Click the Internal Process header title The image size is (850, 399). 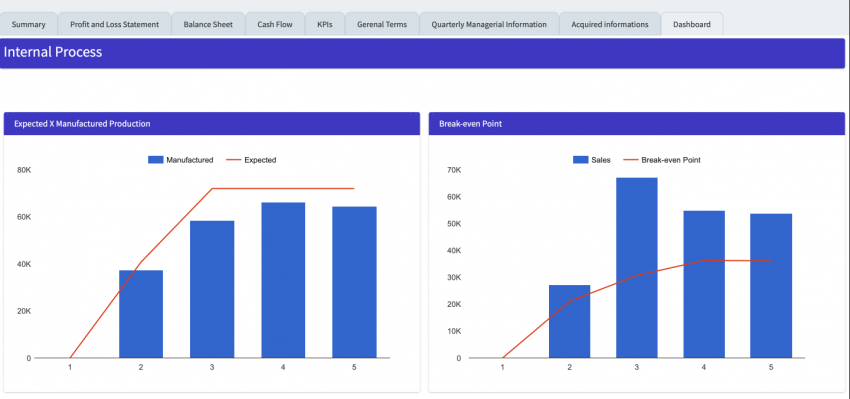(x=53, y=52)
